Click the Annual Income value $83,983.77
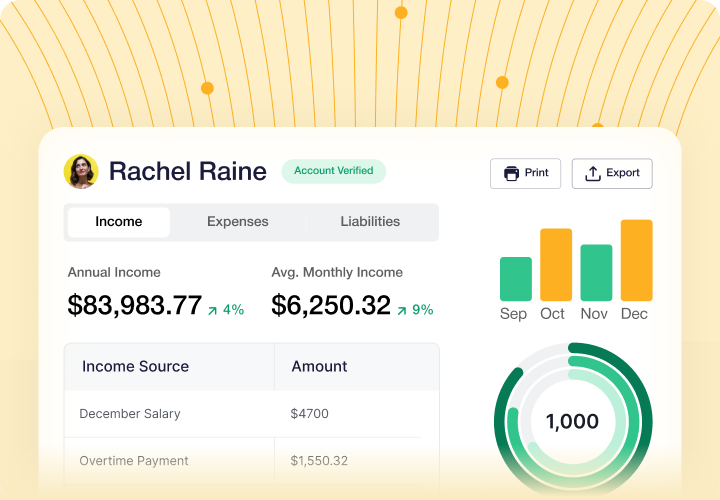 point(135,305)
